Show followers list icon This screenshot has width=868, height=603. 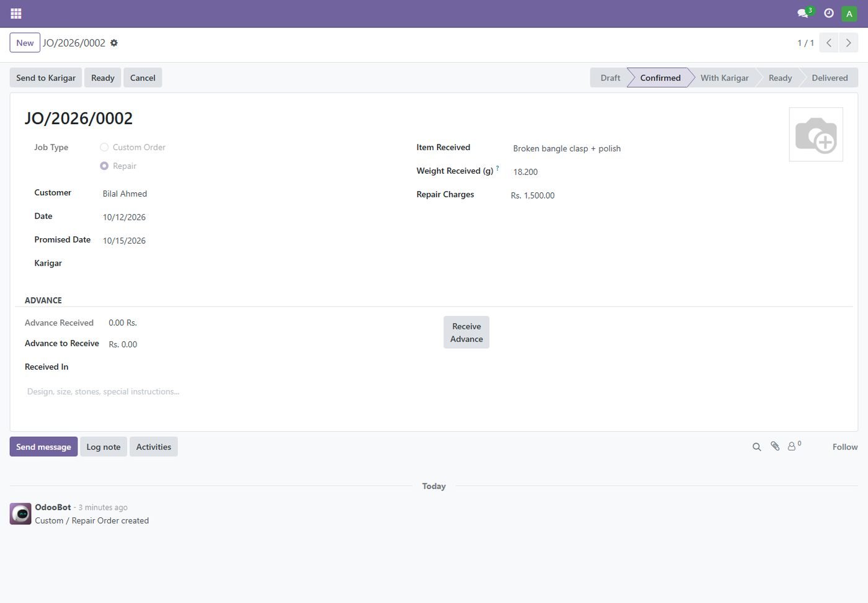tap(794, 445)
